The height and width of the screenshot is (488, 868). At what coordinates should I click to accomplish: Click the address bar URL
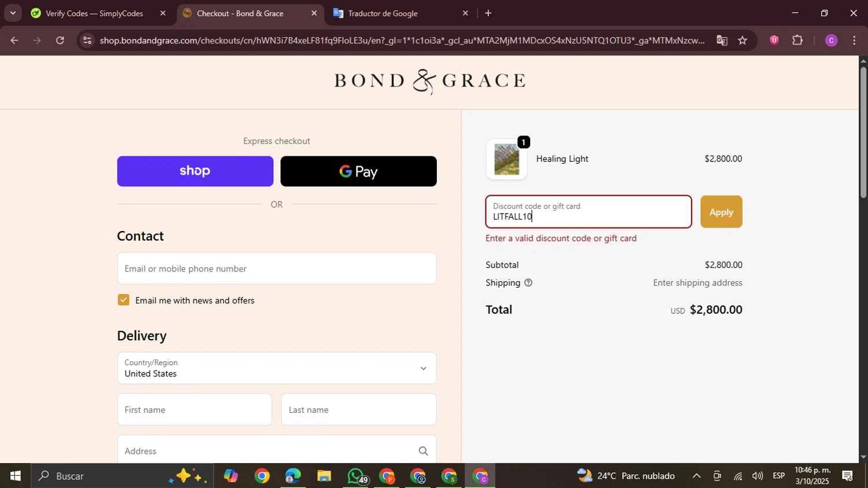402,41
